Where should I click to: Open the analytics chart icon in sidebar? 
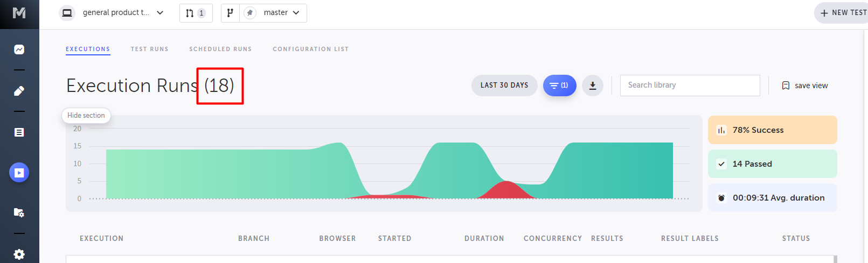(19, 49)
